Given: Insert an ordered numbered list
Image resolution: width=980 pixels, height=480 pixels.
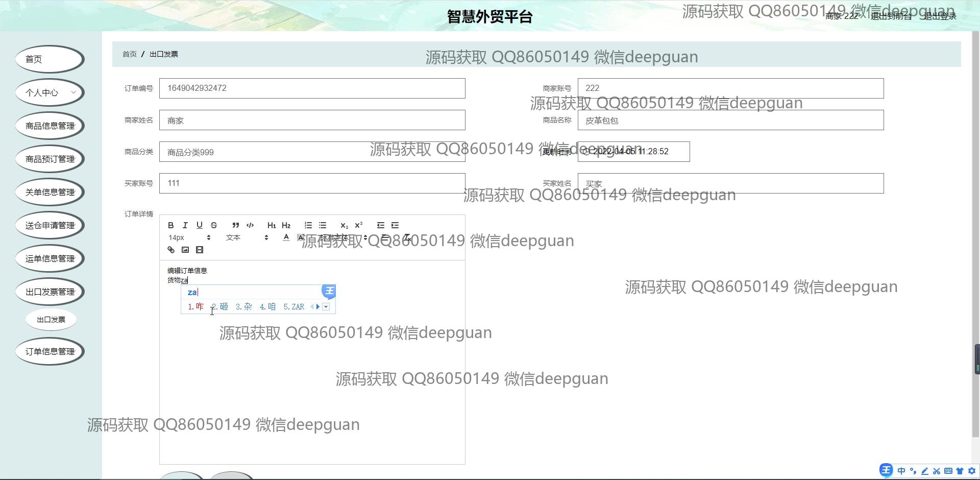Looking at the screenshot, I should [x=308, y=225].
